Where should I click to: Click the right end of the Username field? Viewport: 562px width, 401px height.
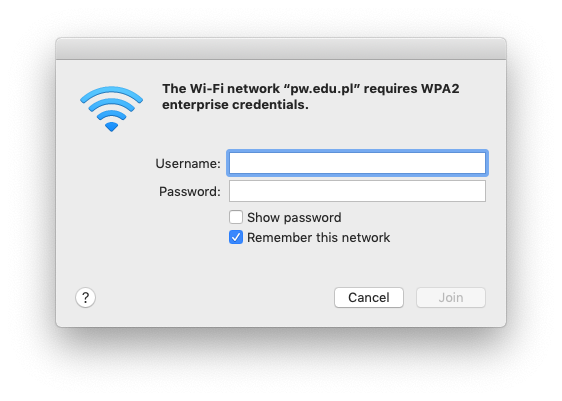[x=478, y=163]
